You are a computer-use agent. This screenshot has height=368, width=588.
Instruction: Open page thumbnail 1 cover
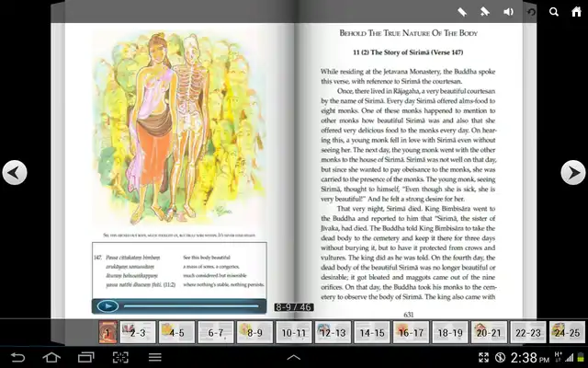coord(108,332)
